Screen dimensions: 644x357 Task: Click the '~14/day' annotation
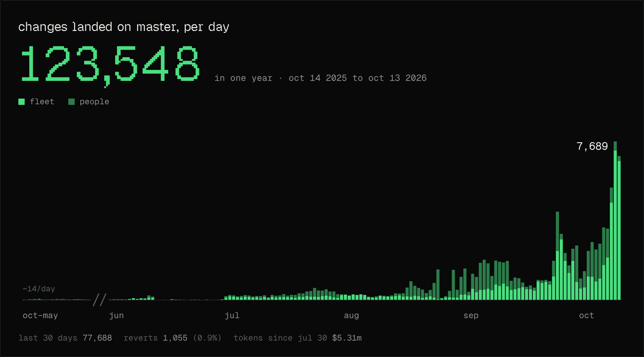pos(39,289)
